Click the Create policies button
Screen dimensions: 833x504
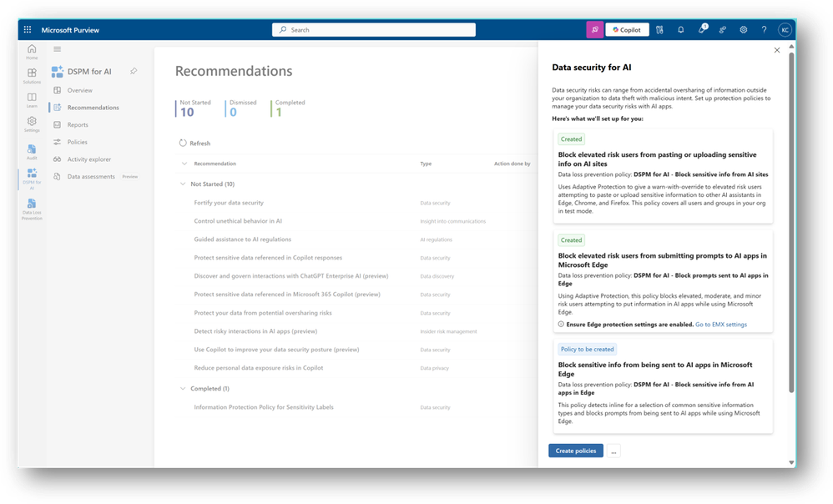(x=576, y=451)
